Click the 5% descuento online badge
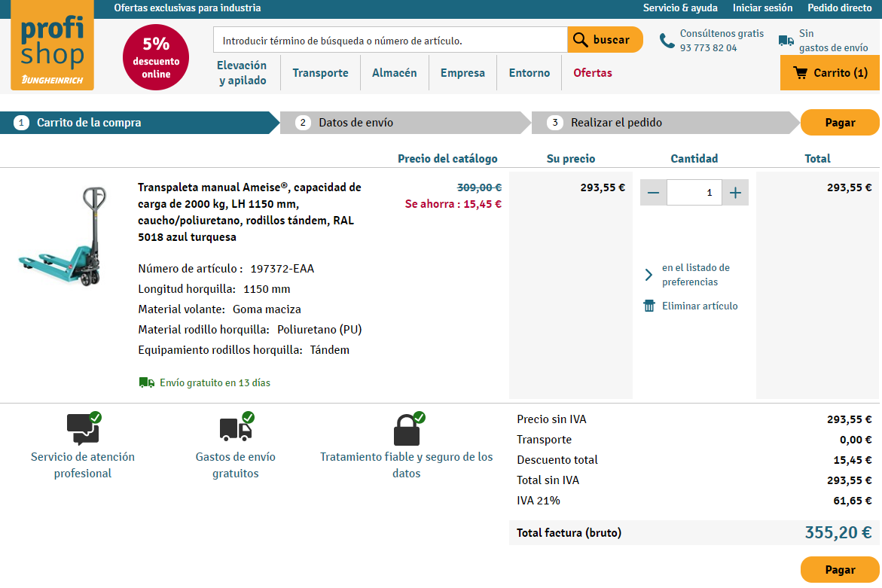 (x=156, y=57)
